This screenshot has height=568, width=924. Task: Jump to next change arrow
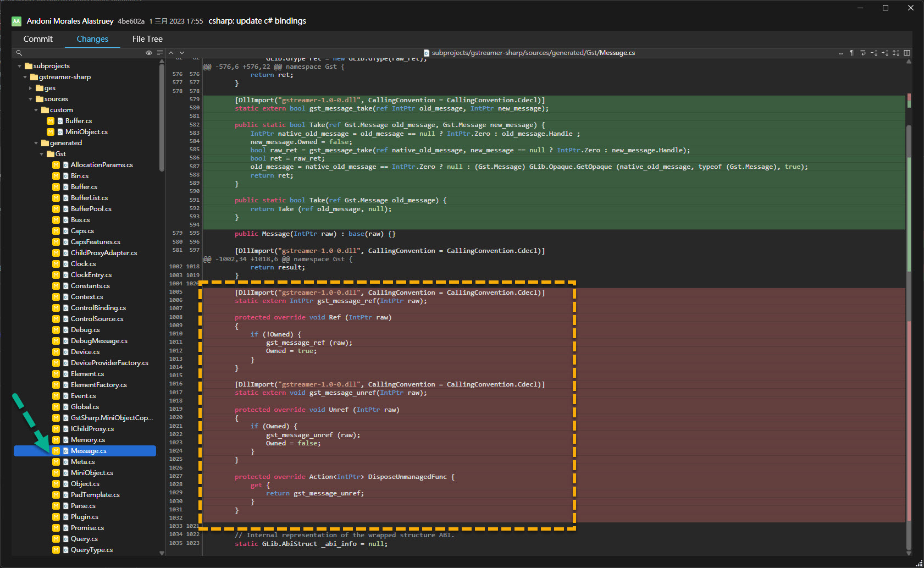[182, 53]
